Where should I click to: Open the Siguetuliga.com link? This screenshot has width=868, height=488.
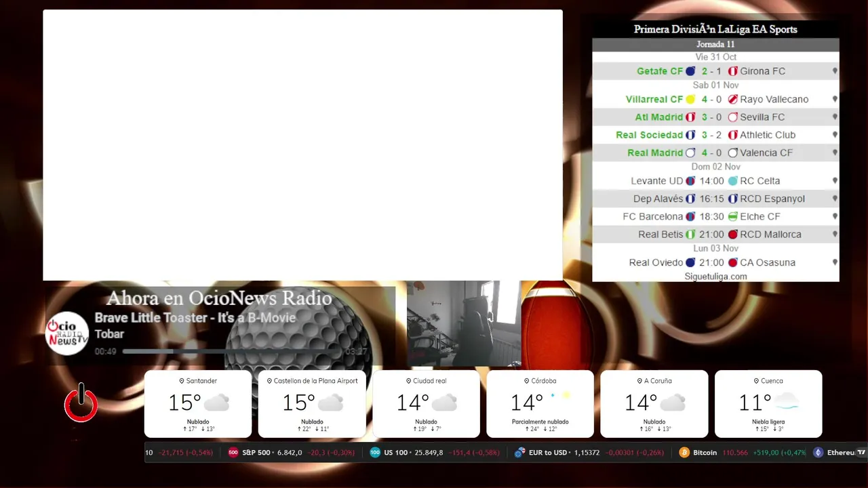715,277
